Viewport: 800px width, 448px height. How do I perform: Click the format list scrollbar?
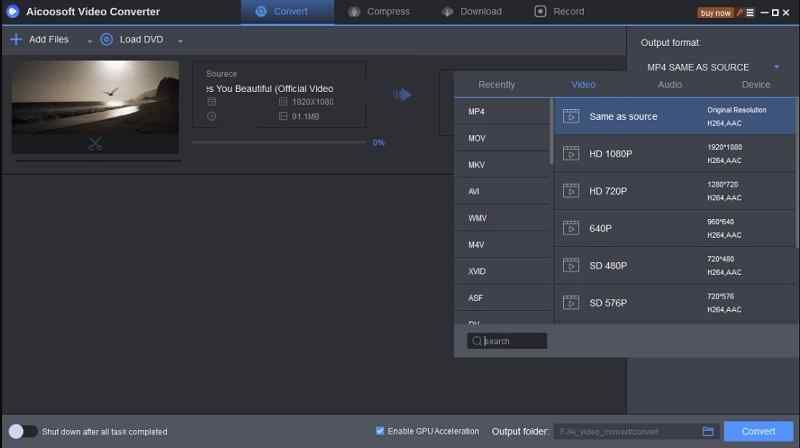[x=551, y=132]
